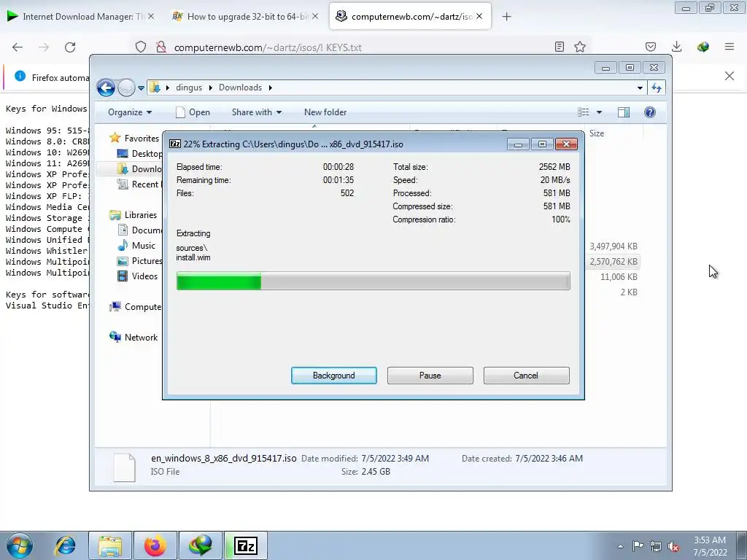
Task: Show hidden tray icons arrow
Action: [x=620, y=546]
